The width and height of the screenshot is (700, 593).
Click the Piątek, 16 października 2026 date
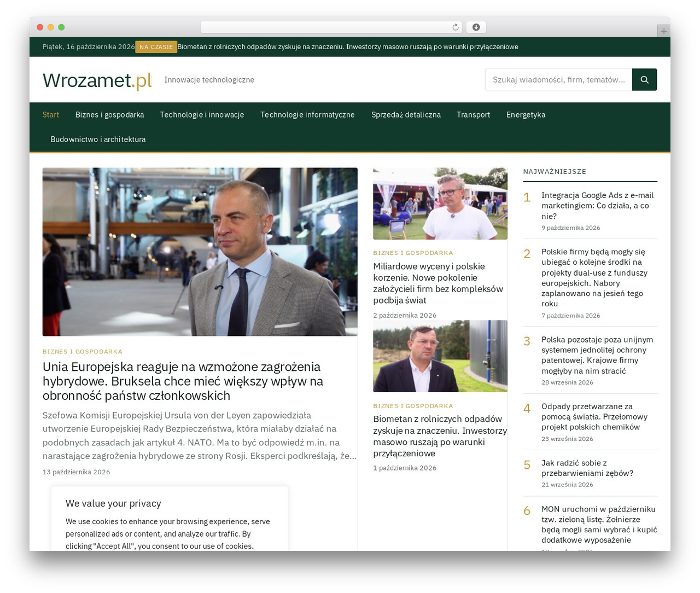click(x=89, y=47)
